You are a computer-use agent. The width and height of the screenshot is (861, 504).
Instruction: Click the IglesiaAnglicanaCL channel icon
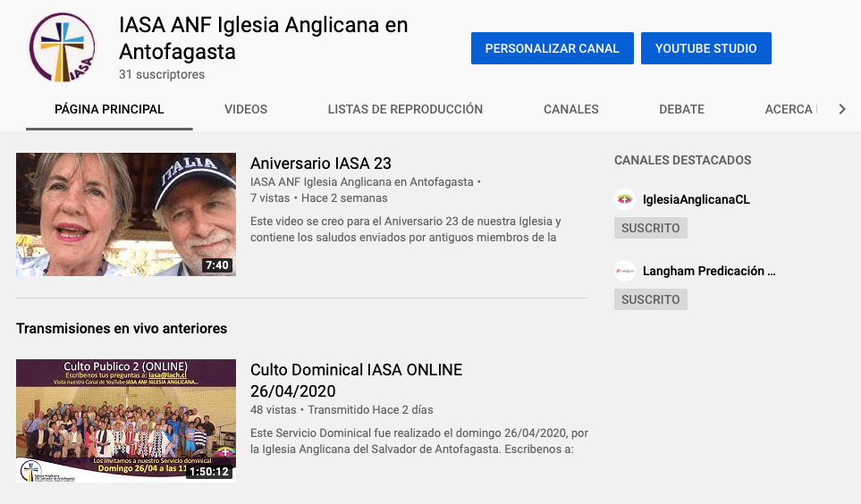pyautogui.click(x=625, y=199)
